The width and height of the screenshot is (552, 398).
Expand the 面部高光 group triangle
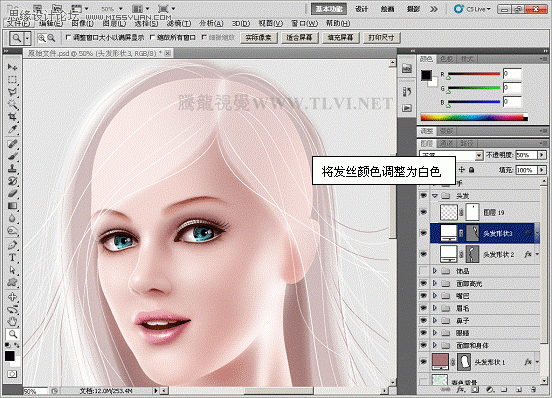[435, 283]
